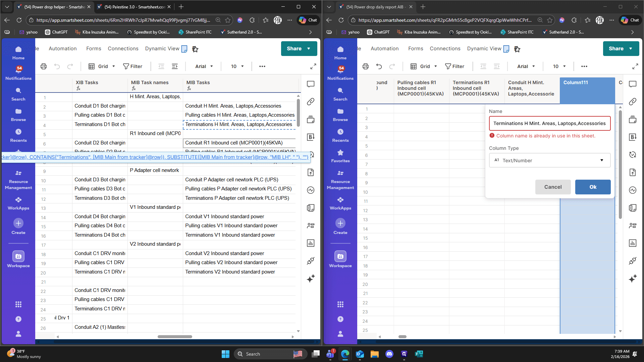This screenshot has width=644, height=362.
Task: Click Ok button in column dialog
Action: [593, 187]
